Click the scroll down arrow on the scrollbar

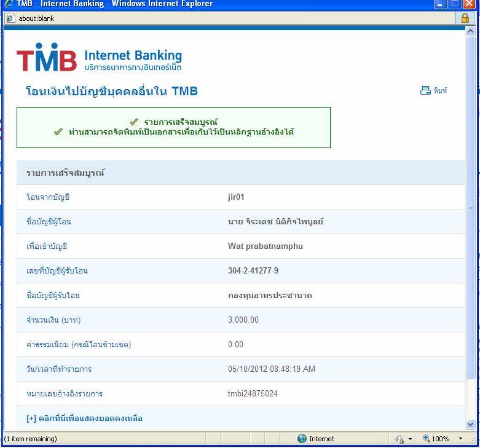point(471,424)
